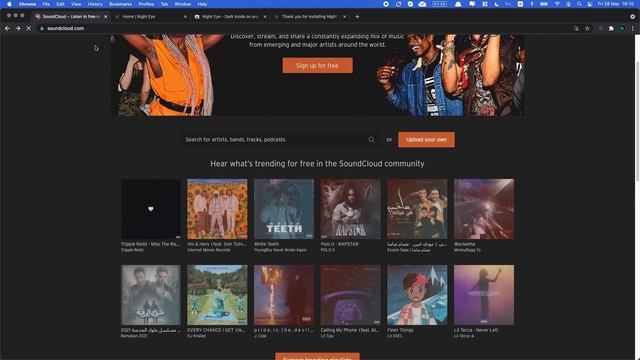
Task: Close the Home | Night Eye tab
Action: point(185,17)
